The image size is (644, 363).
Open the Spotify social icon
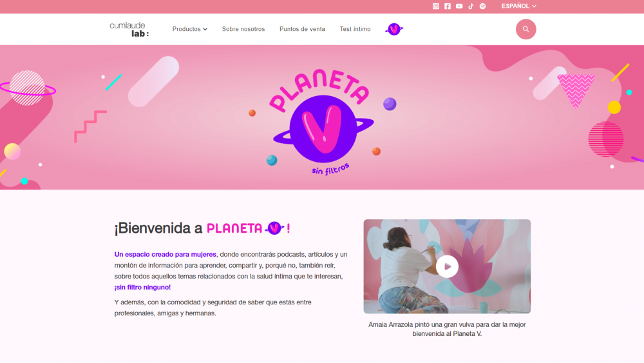[482, 6]
